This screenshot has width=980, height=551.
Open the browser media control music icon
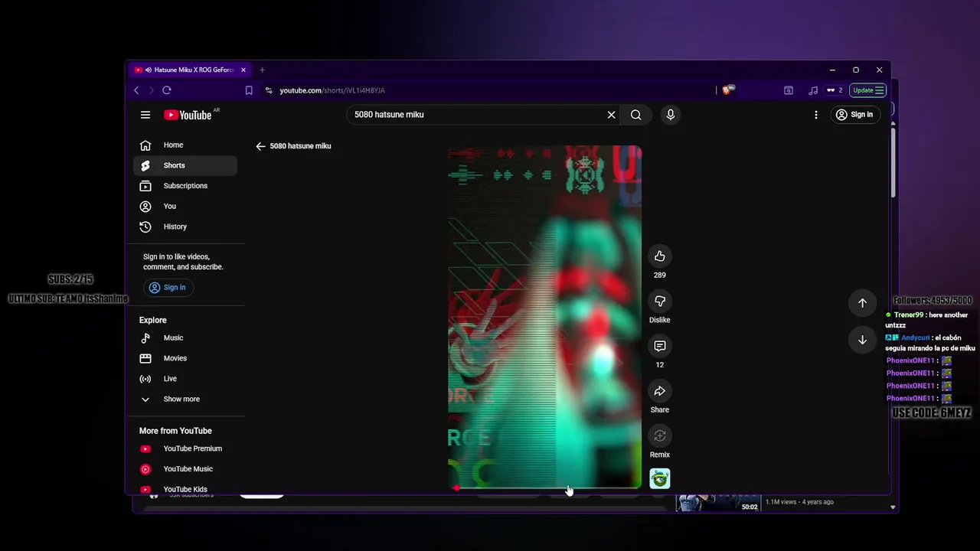[813, 90]
